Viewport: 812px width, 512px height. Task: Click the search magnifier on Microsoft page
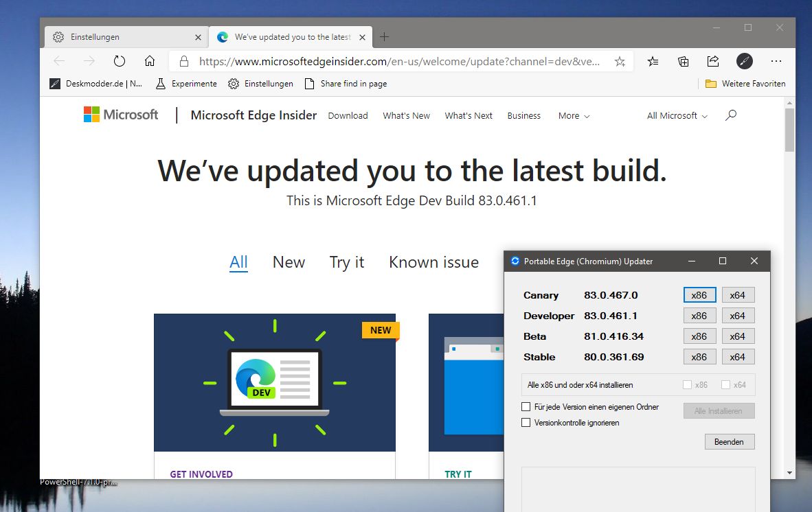point(731,115)
